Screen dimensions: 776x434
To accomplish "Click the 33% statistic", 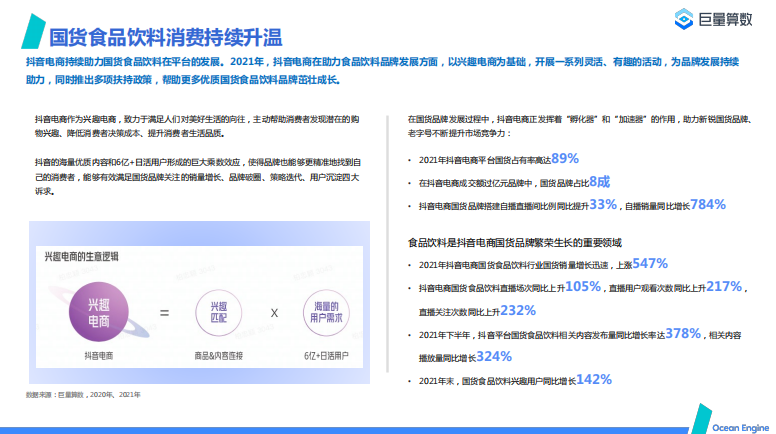I will pos(603,204).
